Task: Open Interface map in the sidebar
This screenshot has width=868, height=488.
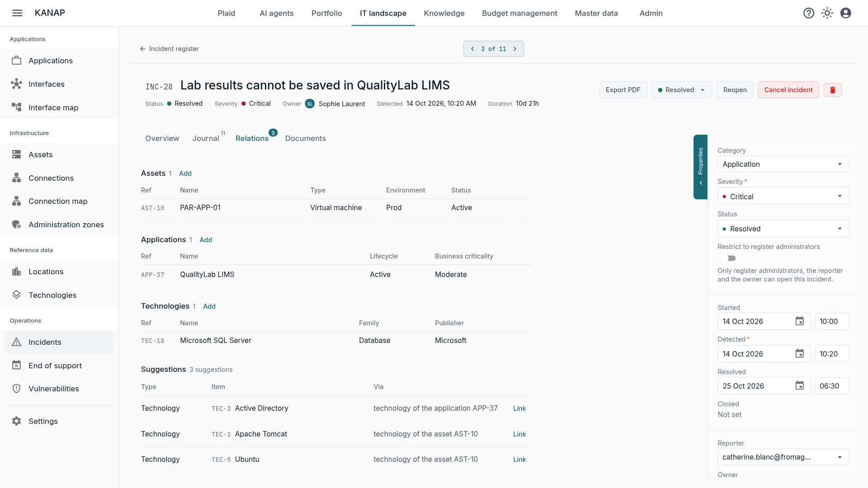Action: pyautogui.click(x=59, y=108)
